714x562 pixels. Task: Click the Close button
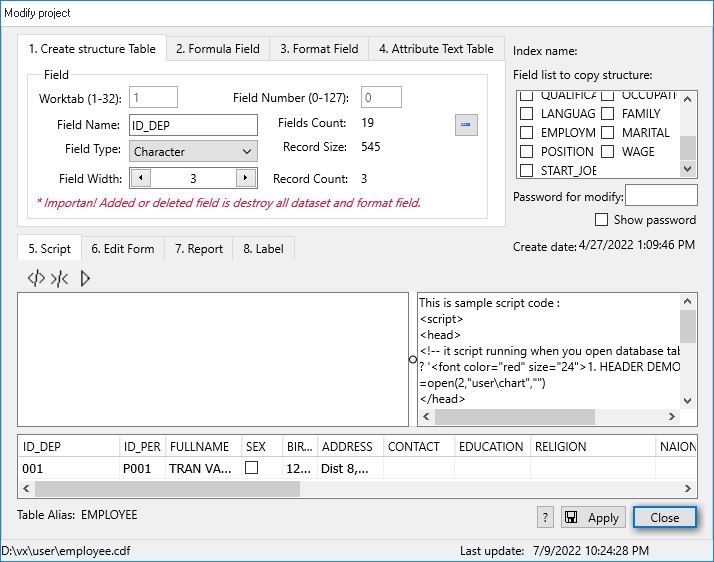(664, 517)
